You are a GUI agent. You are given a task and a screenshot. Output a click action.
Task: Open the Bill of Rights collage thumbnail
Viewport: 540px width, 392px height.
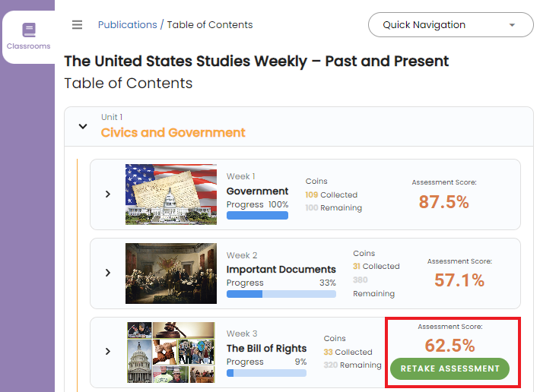point(170,352)
